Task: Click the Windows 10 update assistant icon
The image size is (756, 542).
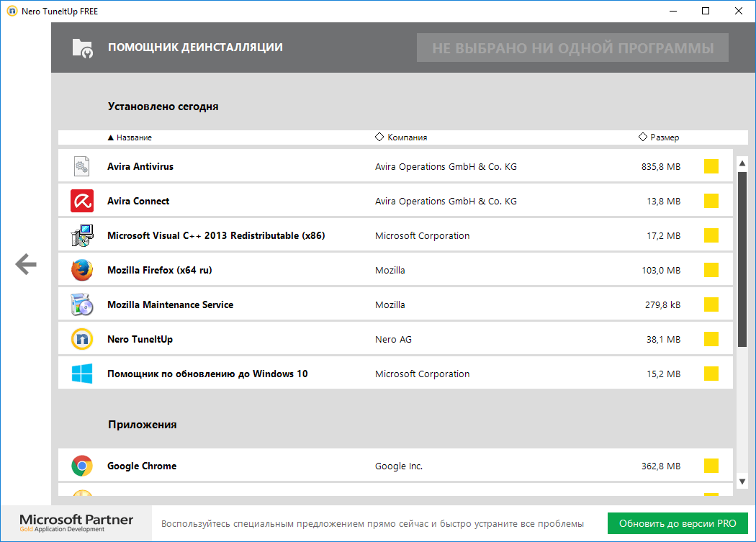Action: pos(82,374)
